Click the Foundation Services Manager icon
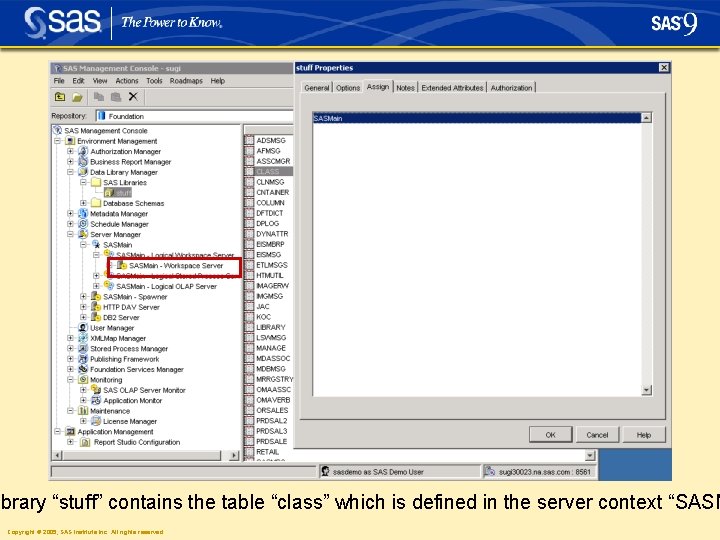This screenshot has width=720, height=540. click(x=83, y=369)
